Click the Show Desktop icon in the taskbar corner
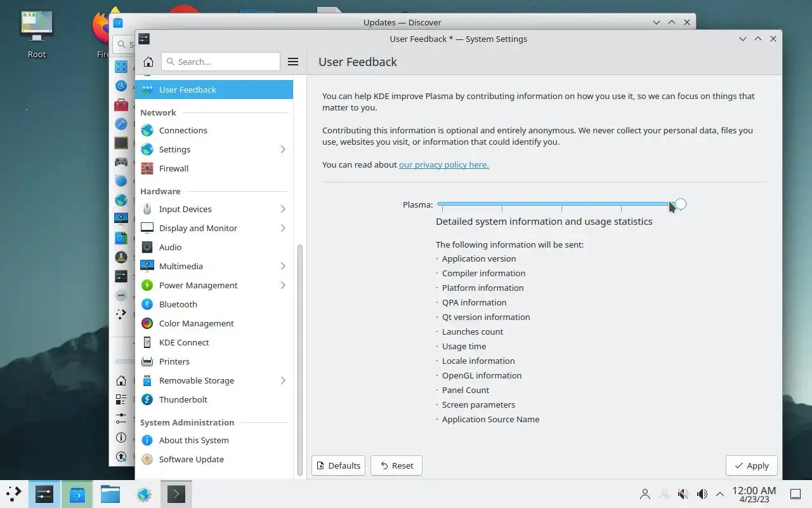812x508 pixels. (796, 494)
